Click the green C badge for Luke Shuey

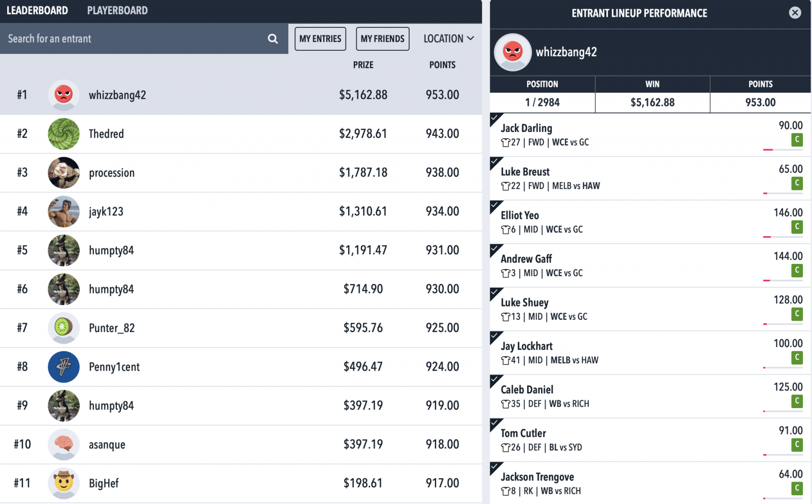[797, 314]
